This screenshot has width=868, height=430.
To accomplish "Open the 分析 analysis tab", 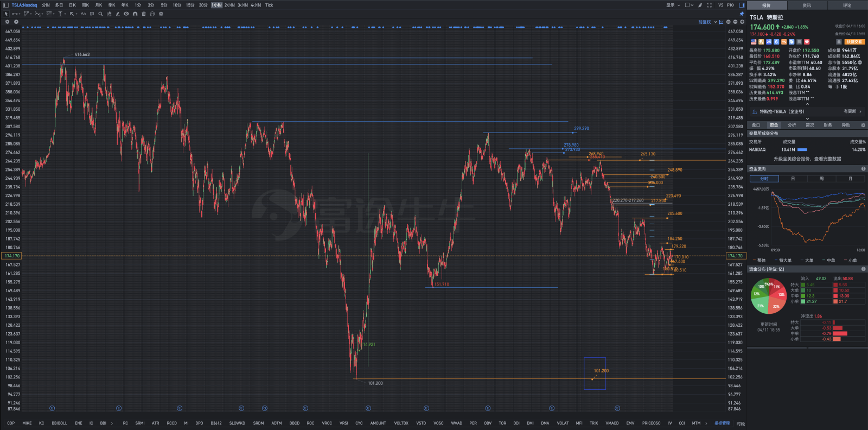I will [792, 125].
